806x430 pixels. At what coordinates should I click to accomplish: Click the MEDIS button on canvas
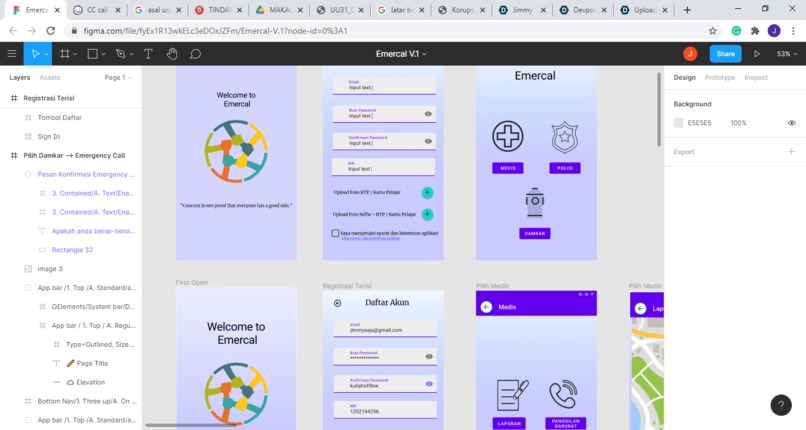point(508,168)
